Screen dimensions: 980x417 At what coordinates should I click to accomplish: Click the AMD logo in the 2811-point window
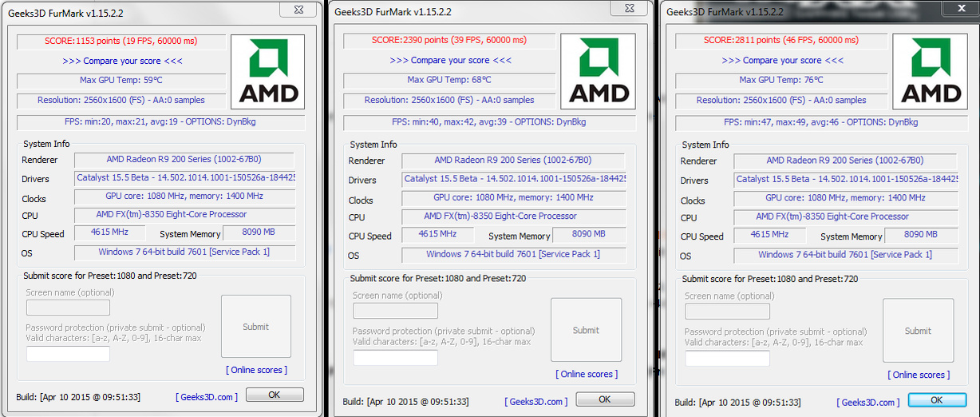coord(930,72)
